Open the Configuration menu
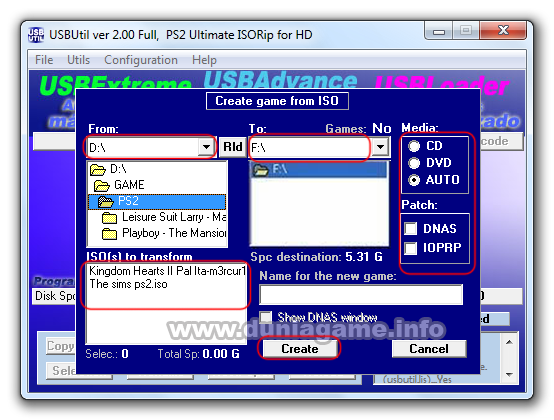 (x=141, y=60)
